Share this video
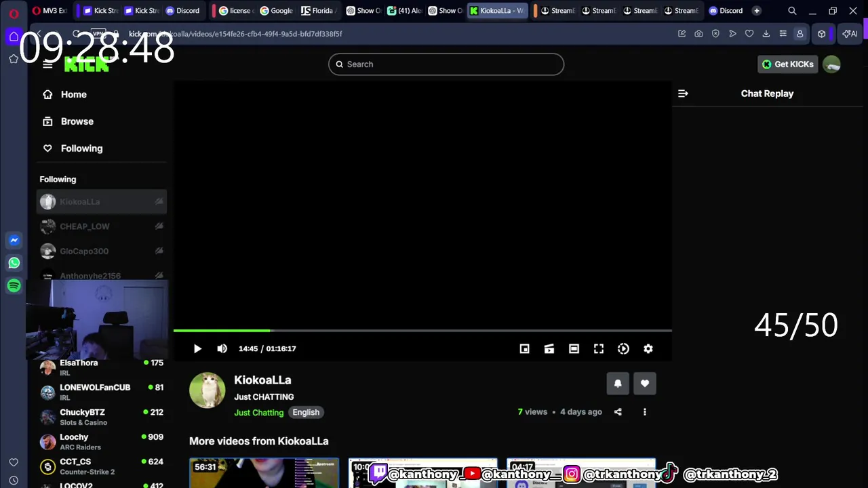 click(x=618, y=411)
